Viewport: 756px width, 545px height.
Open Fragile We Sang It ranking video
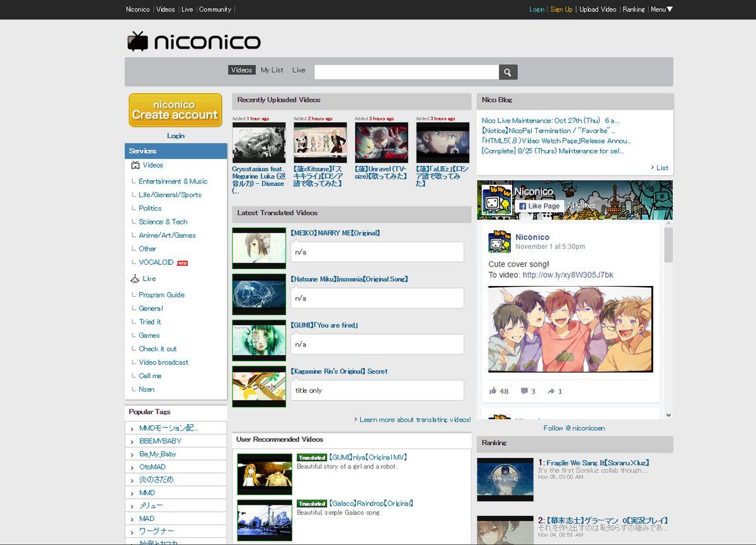point(598,462)
